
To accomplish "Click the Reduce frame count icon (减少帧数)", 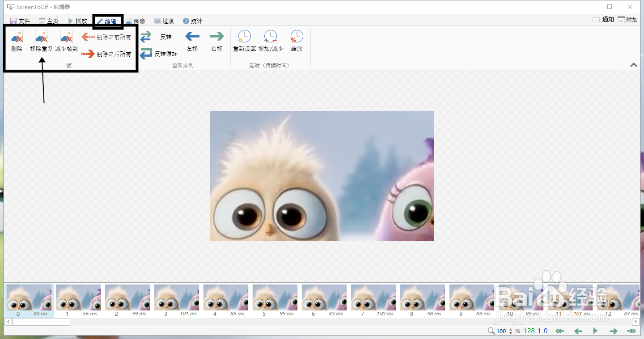I will 67,37.
